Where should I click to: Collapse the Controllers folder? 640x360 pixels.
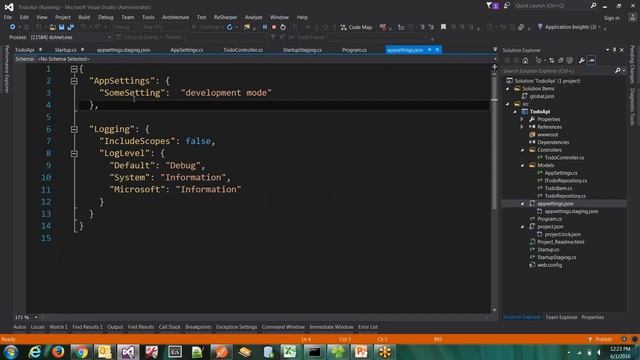[x=522, y=150]
